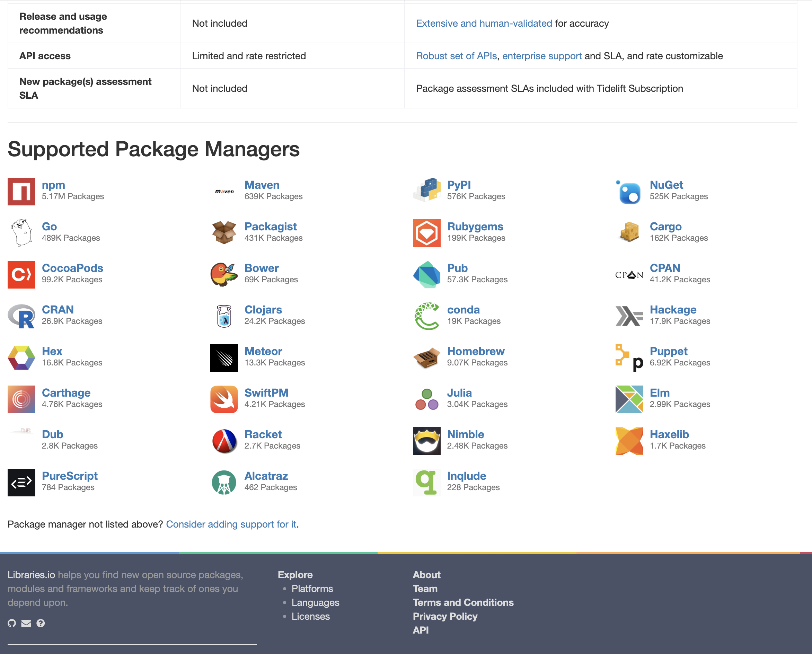
Task: Click the SwiftPM swift bird icon
Action: 224,399
